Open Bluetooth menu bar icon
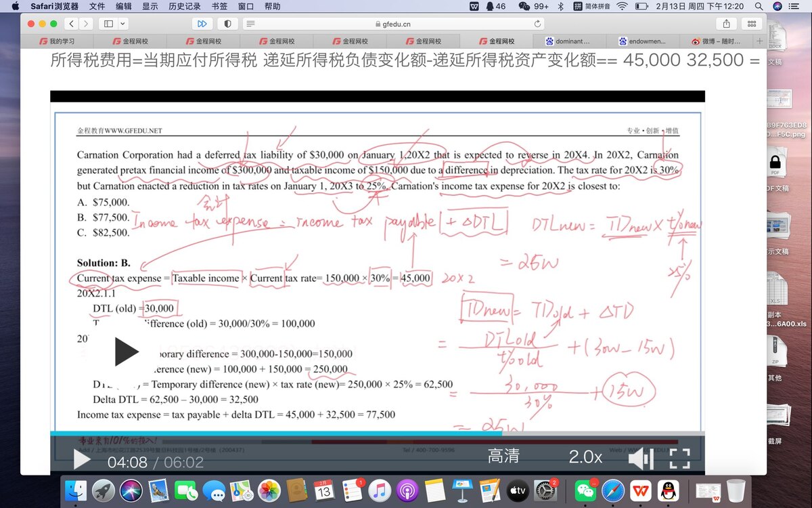Screen dimensions: 812x508 point(560,6)
